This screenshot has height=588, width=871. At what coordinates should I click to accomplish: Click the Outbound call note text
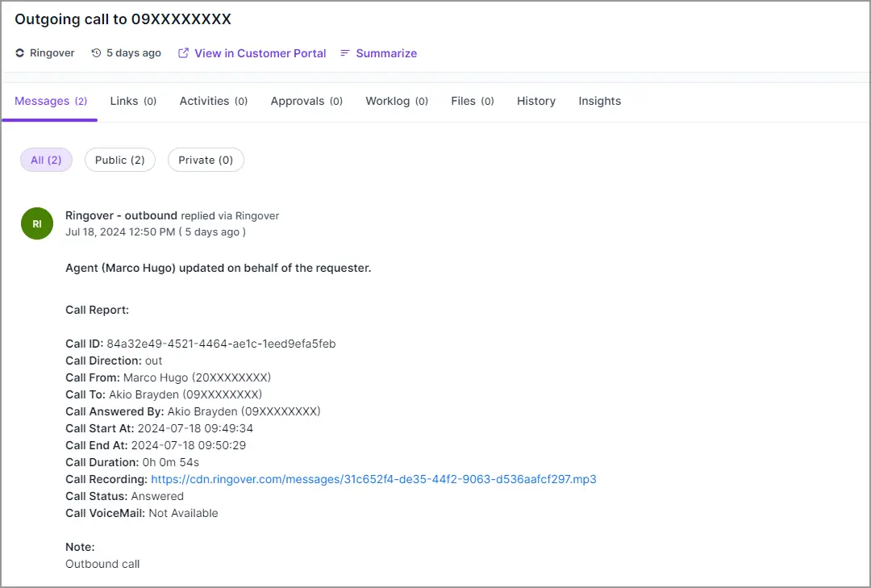coord(102,564)
